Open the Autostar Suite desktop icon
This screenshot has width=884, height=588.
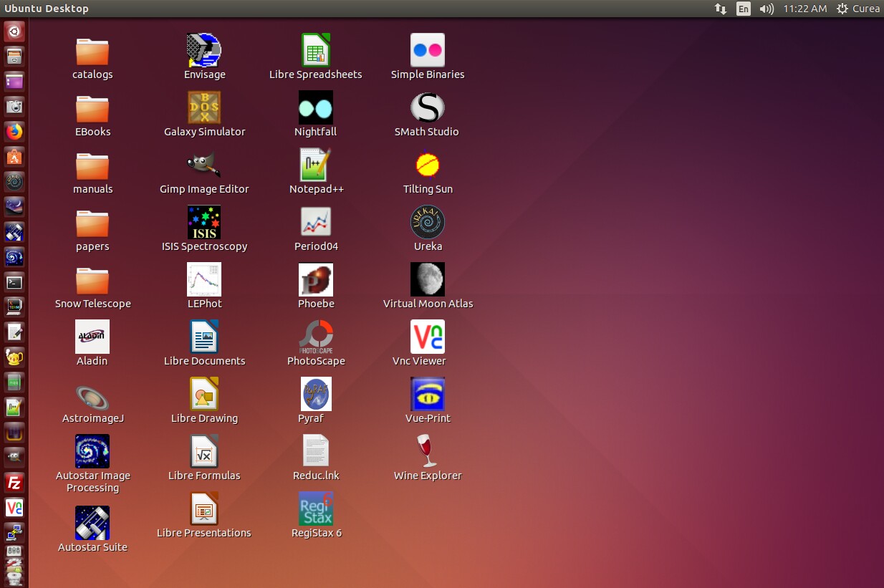(x=92, y=523)
